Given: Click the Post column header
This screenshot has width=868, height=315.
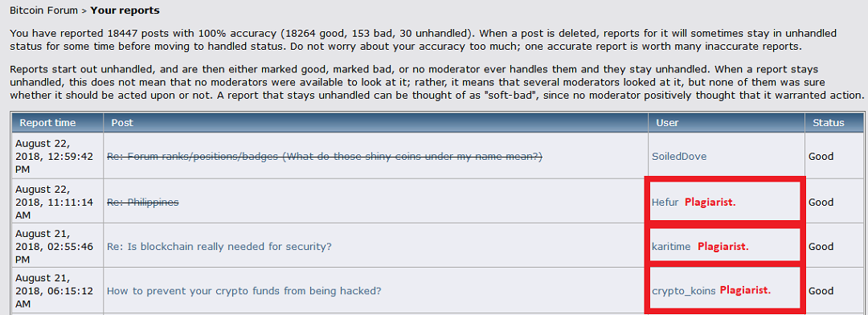Looking at the screenshot, I should click(x=122, y=122).
